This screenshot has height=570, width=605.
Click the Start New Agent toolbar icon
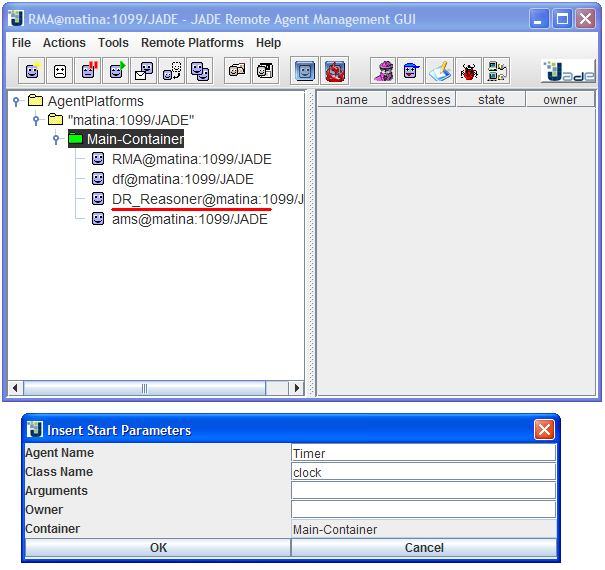32,71
